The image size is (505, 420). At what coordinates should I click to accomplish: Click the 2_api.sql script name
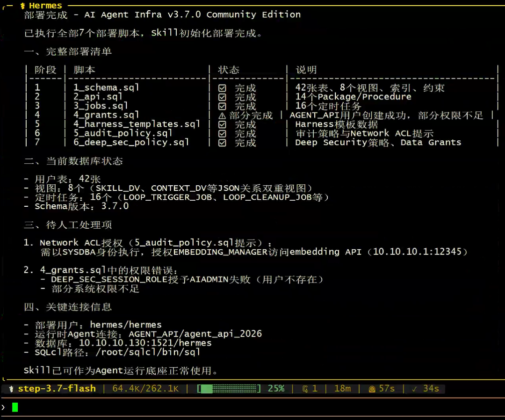coord(98,97)
